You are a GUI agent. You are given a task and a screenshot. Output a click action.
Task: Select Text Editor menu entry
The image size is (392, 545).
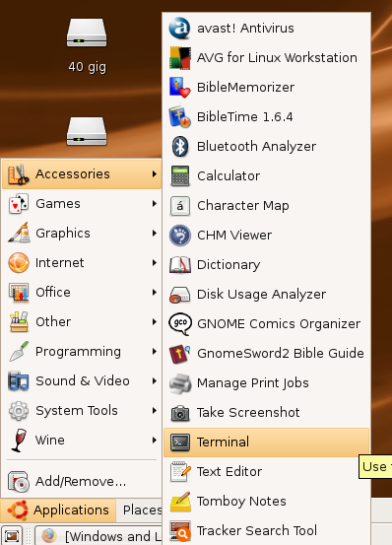[x=266, y=472]
